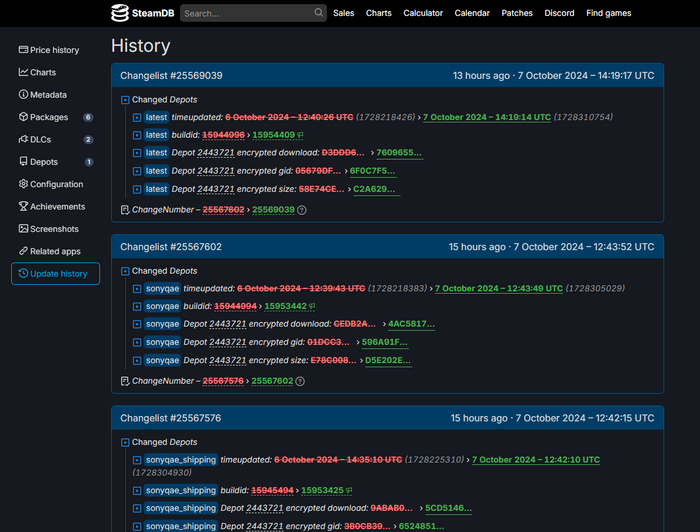Open the Charts top navigation item
Image resolution: width=700 pixels, height=532 pixels.
pos(379,13)
